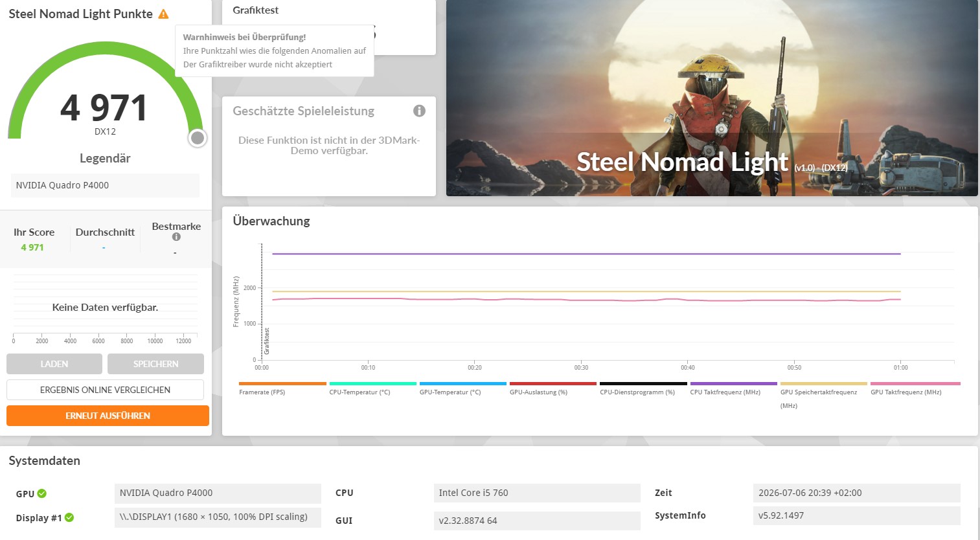Click the Bestmarke info icon
Image resolution: width=980 pixels, height=540 pixels.
(176, 237)
